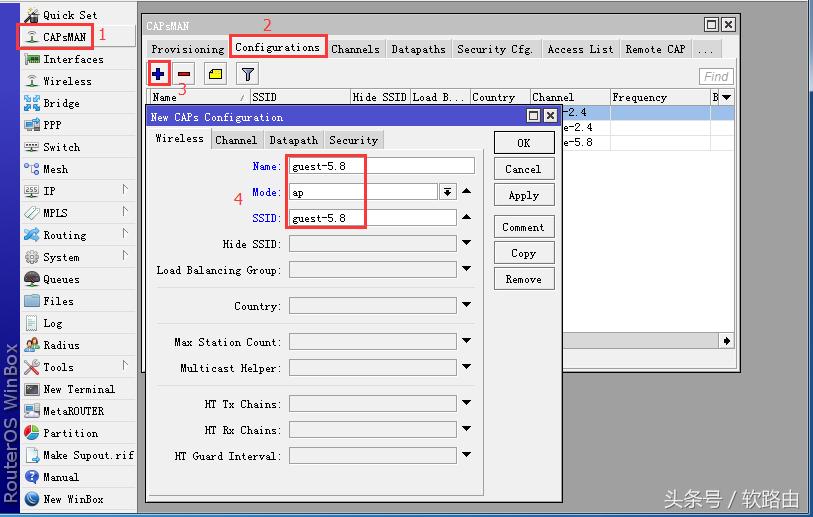Switch to the Remote CAP tab
This screenshot has width=813, height=517.
[x=655, y=49]
